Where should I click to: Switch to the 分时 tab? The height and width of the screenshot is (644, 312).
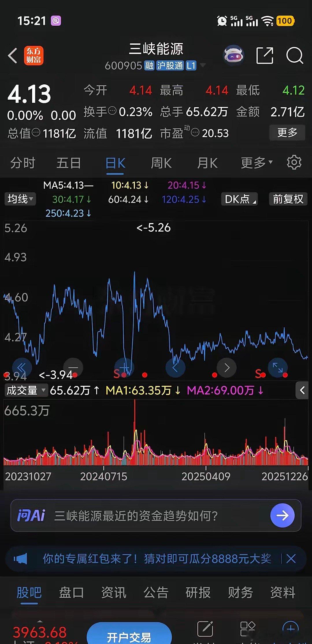[23, 163]
